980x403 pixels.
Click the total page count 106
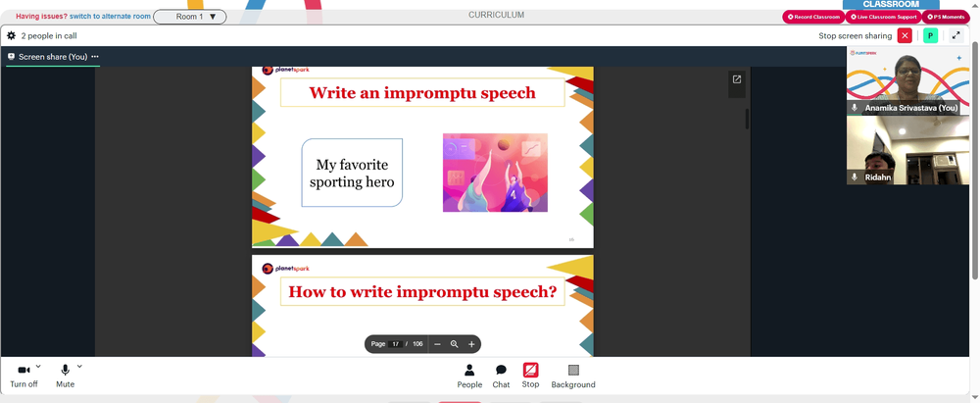tap(417, 344)
